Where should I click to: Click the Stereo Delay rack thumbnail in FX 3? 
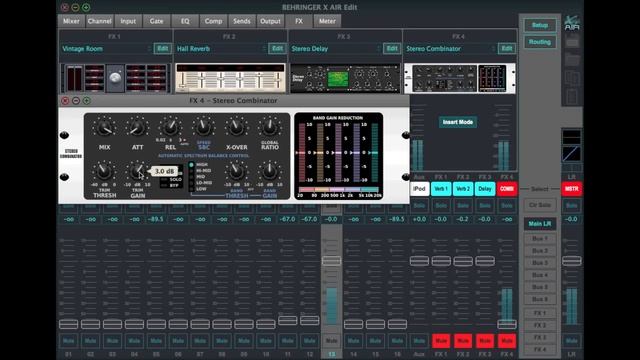click(345, 78)
